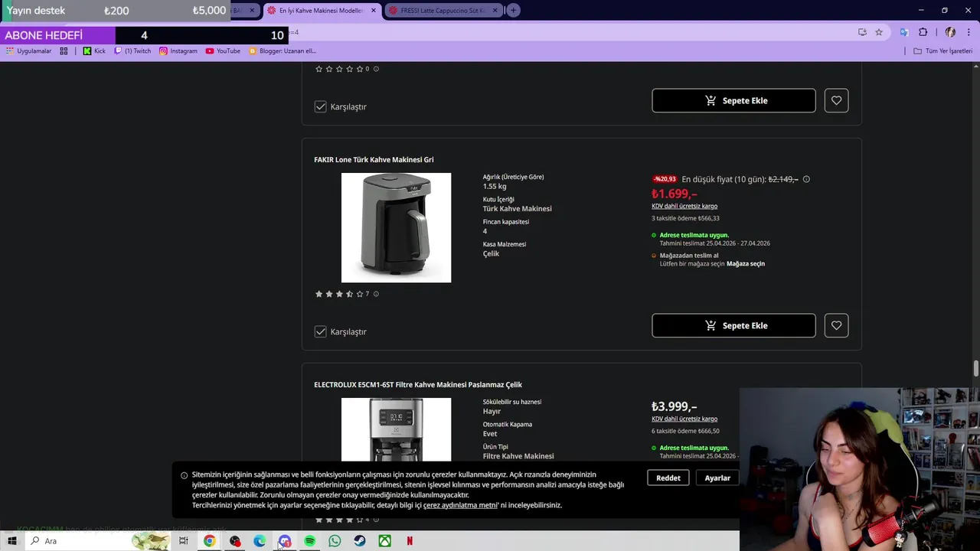This screenshot has height=551, width=980.
Task: Open the browser extensions puzzle icon
Action: pyautogui.click(x=923, y=32)
